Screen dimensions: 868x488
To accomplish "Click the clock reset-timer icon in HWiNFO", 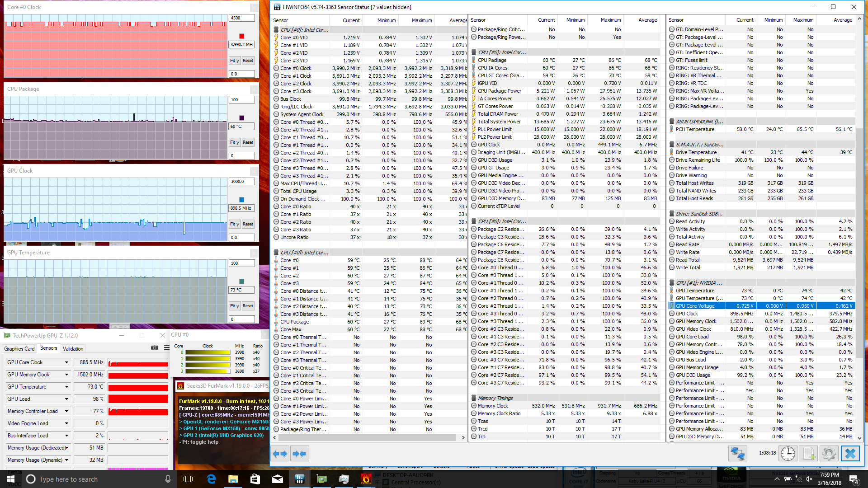I will 788,453.
